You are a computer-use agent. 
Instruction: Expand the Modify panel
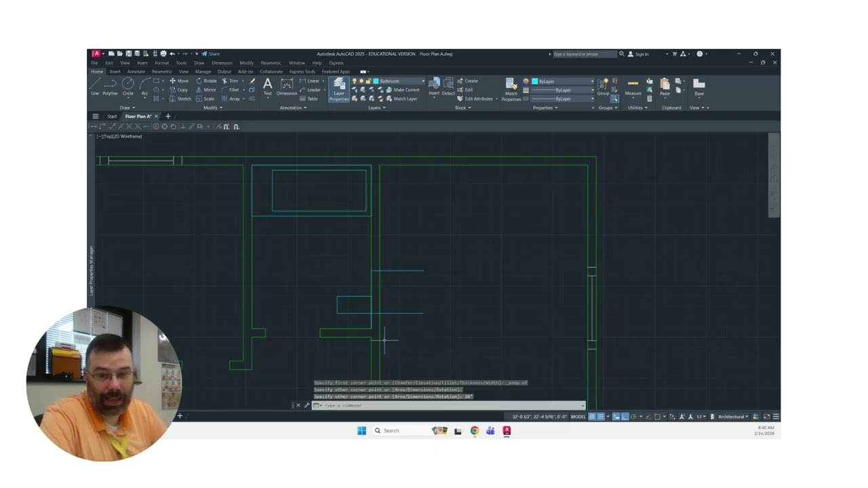(x=212, y=108)
